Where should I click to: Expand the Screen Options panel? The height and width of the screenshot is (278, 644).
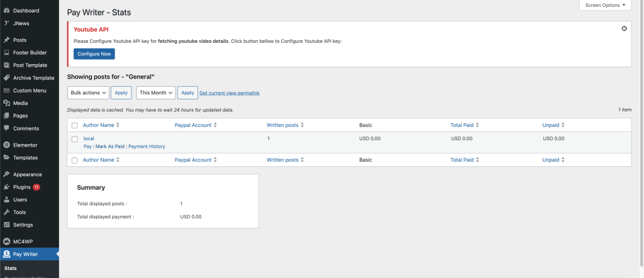tap(604, 5)
